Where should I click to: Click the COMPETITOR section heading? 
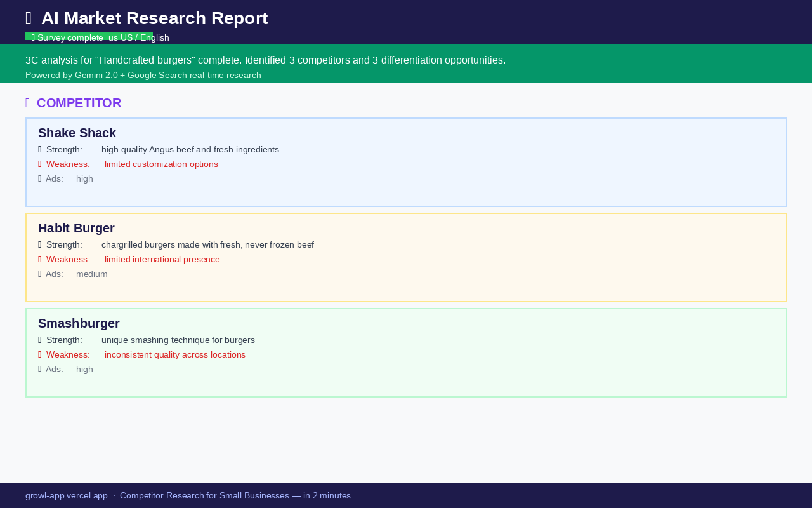[79, 103]
